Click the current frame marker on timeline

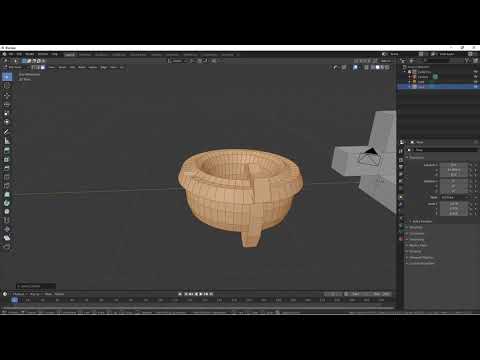(14, 300)
